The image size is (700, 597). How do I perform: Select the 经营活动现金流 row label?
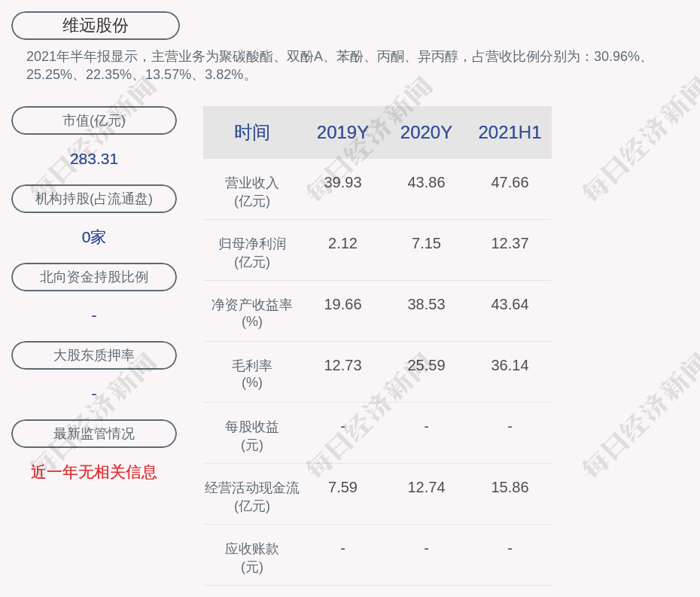(251, 496)
